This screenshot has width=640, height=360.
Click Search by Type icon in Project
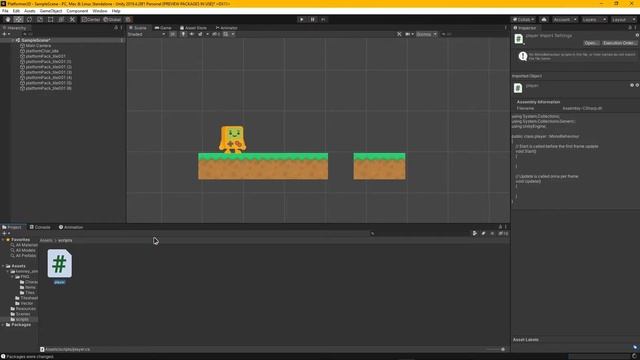pyautogui.click(x=475, y=233)
